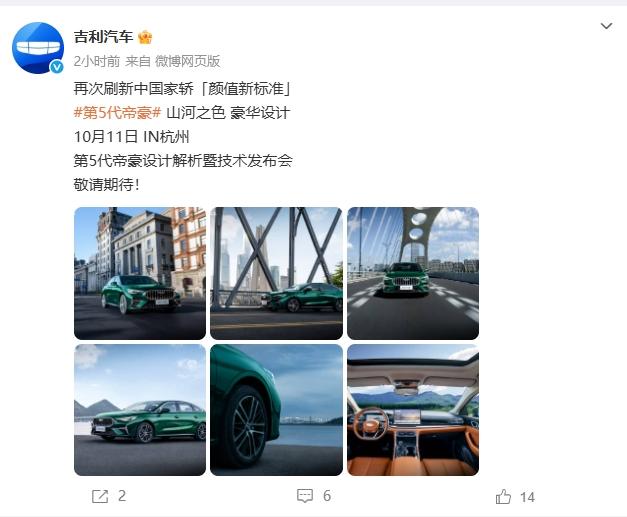The image size is (627, 517).
Task: Open the car on steel bridge photo
Action: [x=276, y=273]
